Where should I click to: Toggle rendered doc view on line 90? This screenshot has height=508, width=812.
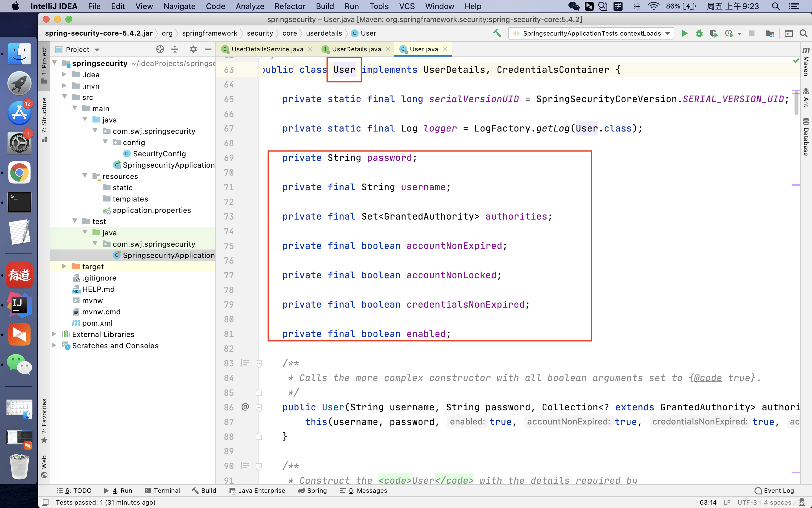coord(245,466)
